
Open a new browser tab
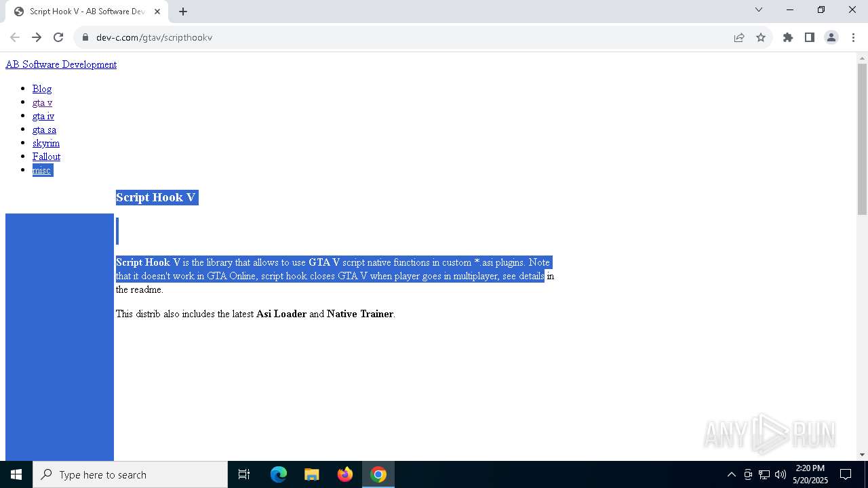tap(183, 12)
